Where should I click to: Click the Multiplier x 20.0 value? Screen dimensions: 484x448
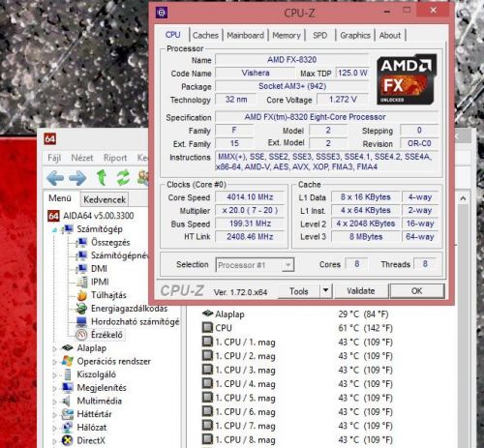click(250, 210)
